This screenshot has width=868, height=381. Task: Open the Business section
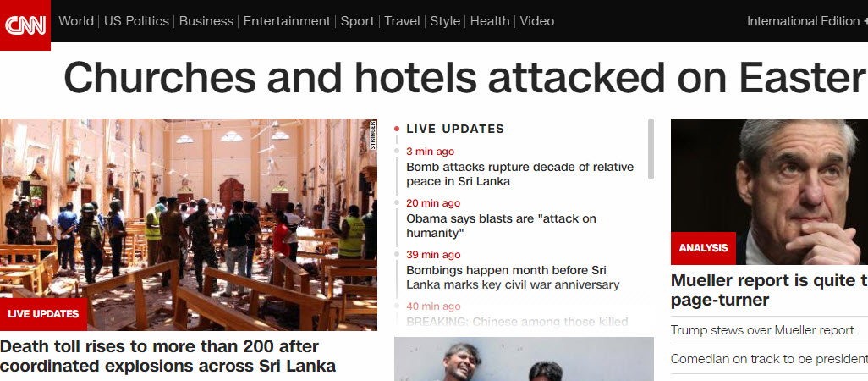pos(206,21)
